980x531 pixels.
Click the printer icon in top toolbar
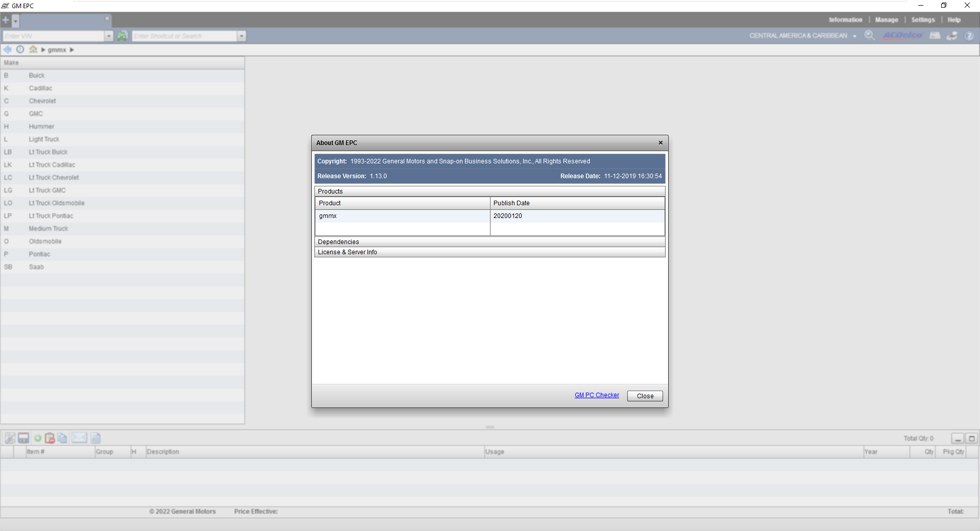coord(952,36)
